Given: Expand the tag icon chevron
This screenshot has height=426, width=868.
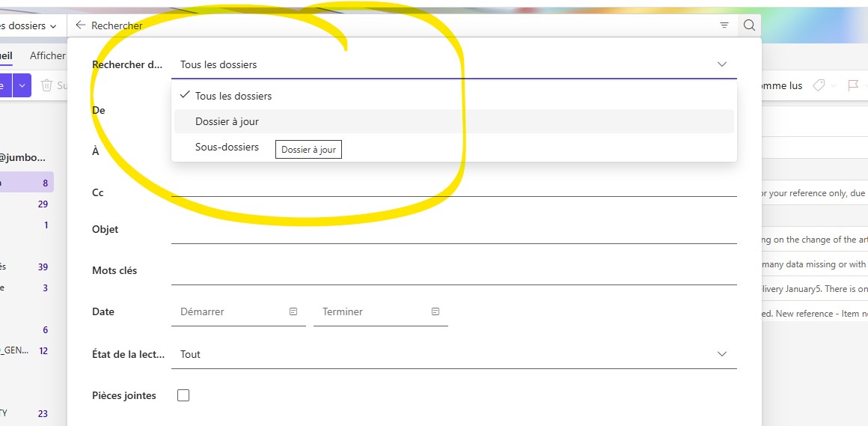Looking at the screenshot, I should [833, 86].
